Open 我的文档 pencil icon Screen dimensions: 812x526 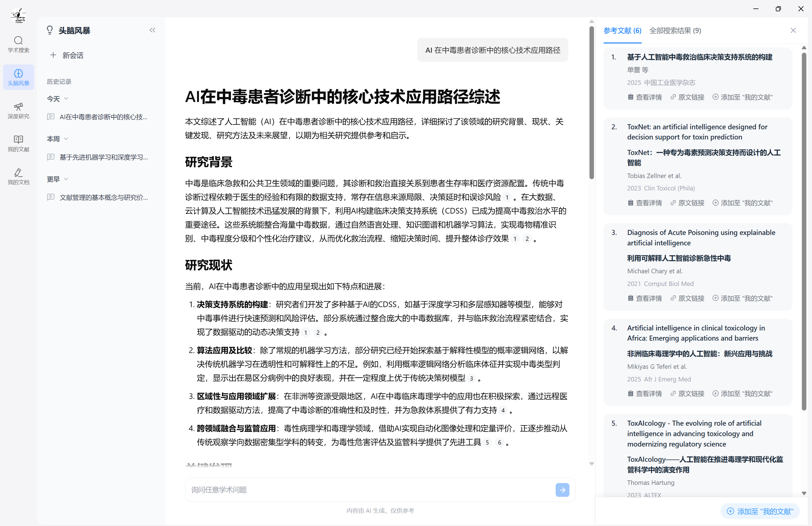coord(18,176)
